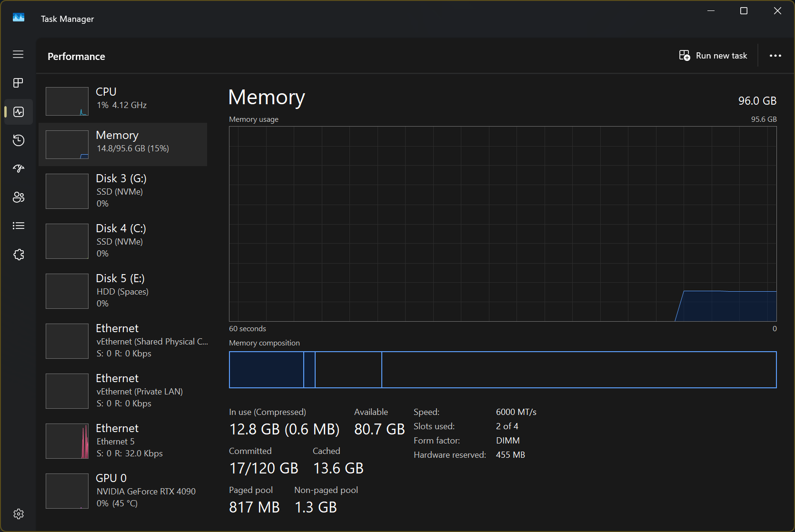Image resolution: width=795 pixels, height=532 pixels.
Task: Select Disk 3 (G:) item
Action: (x=123, y=191)
